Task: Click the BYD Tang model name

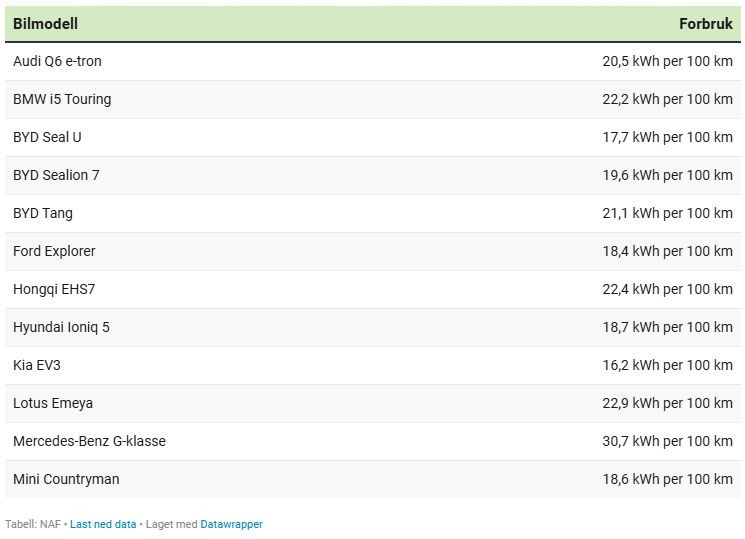Action: [x=43, y=213]
